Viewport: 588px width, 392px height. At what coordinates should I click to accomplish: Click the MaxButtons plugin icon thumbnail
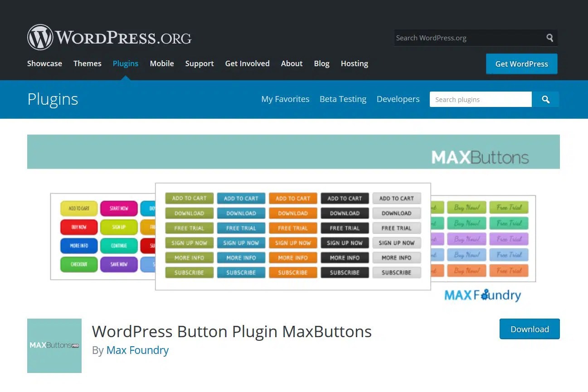(x=54, y=345)
